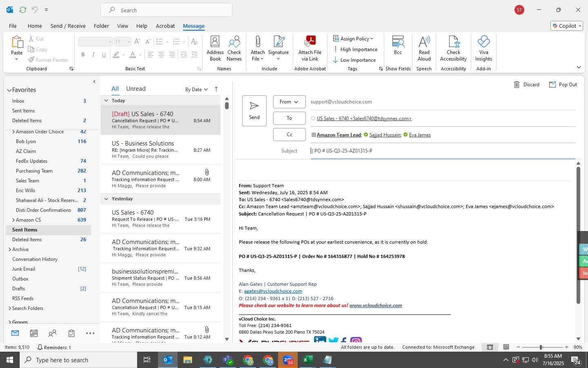Open the Address Book
588x368 pixels.
(x=215, y=48)
